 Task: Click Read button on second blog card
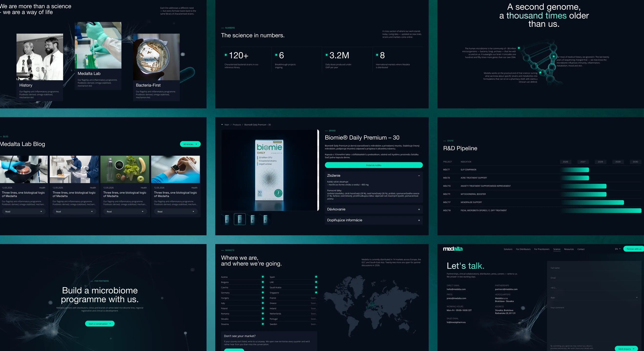(x=74, y=212)
